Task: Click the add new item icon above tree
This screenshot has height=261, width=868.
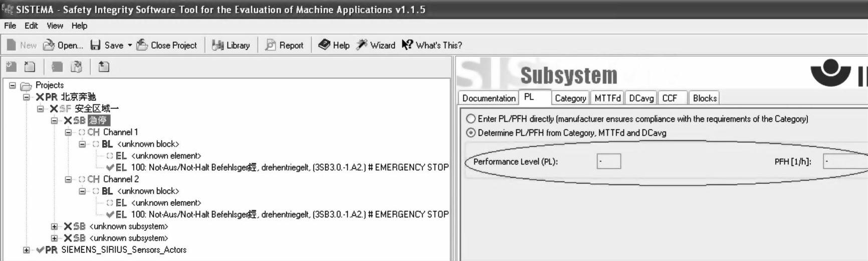Action: click(11, 67)
